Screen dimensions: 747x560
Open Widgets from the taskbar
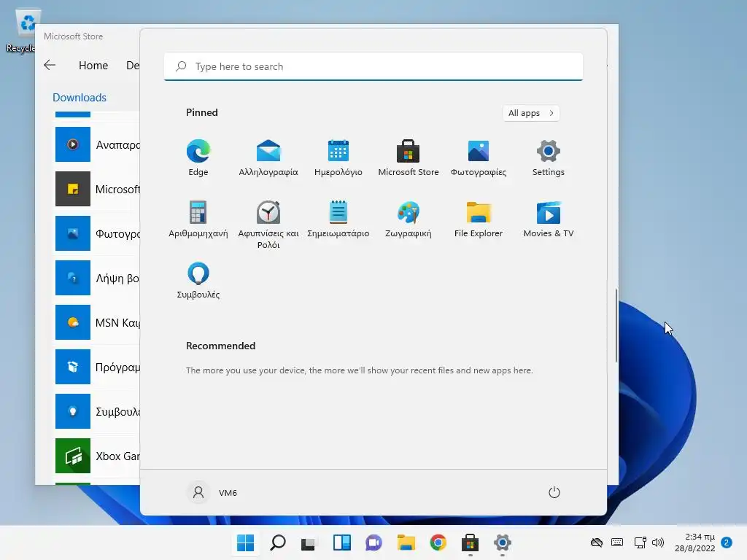[x=341, y=542]
